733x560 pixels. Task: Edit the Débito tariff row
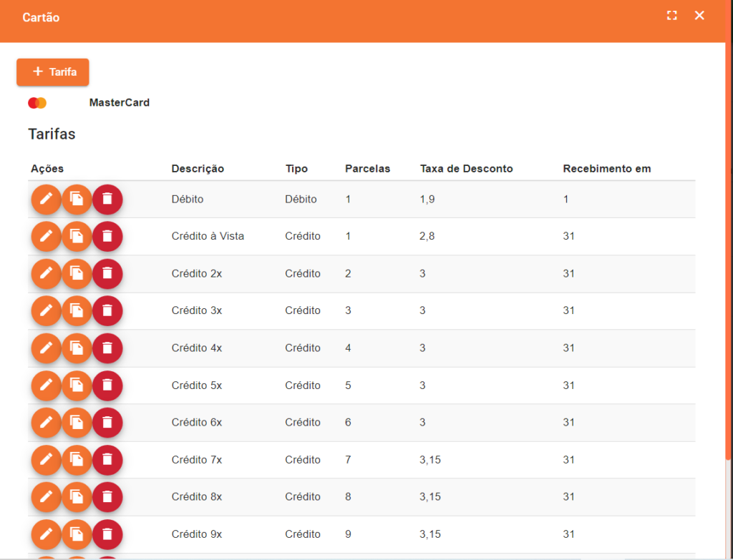click(x=46, y=199)
